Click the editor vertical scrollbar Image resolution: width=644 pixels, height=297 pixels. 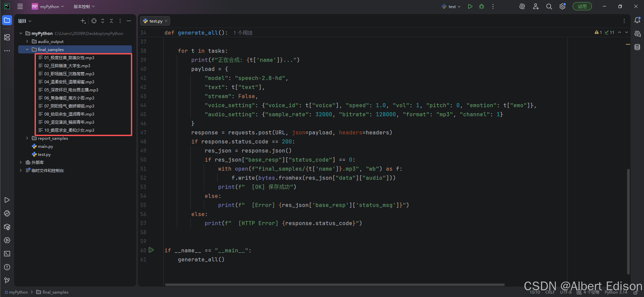click(x=628, y=222)
